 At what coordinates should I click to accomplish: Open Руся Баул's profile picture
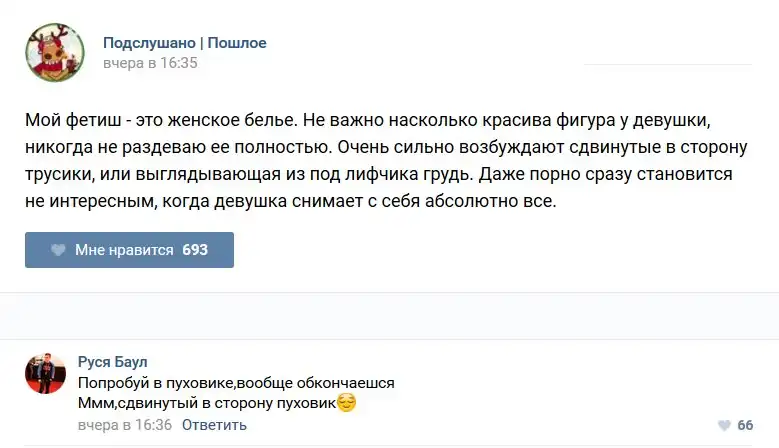[x=45, y=373]
